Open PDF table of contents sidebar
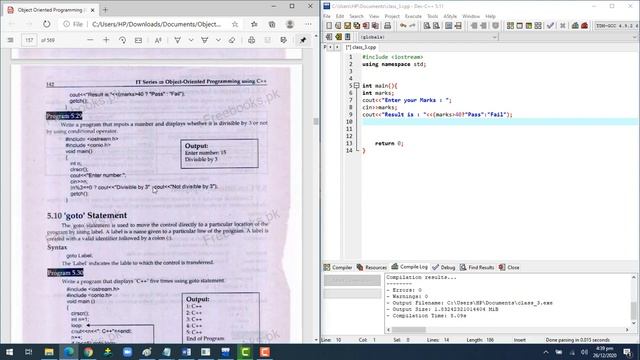This screenshot has height=360, width=640. point(11,40)
